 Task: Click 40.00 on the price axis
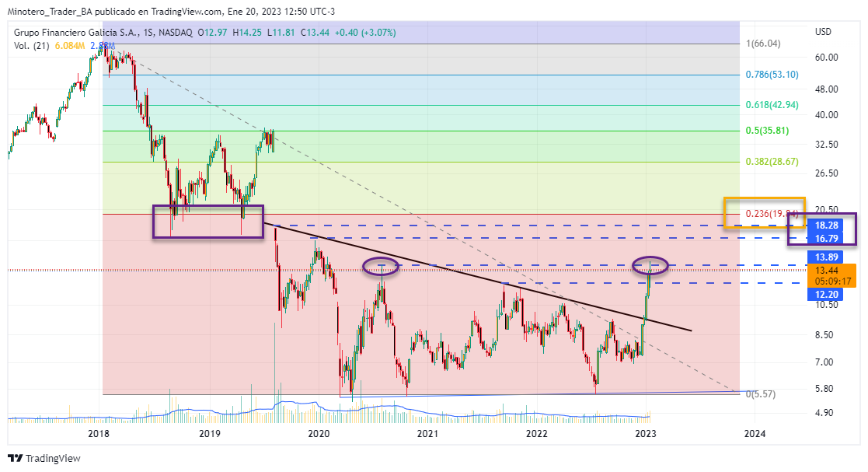tap(827, 115)
